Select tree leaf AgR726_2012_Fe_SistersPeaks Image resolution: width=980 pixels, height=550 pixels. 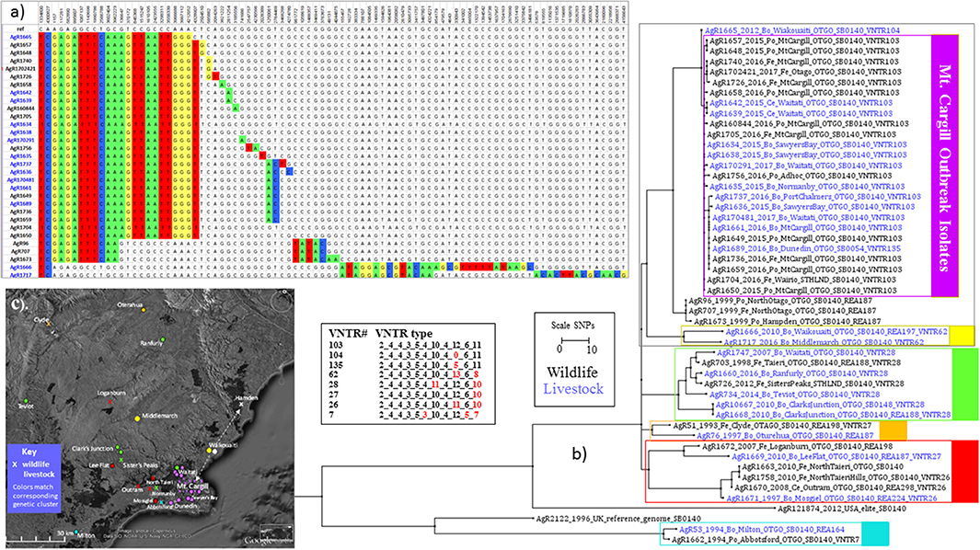click(x=802, y=384)
